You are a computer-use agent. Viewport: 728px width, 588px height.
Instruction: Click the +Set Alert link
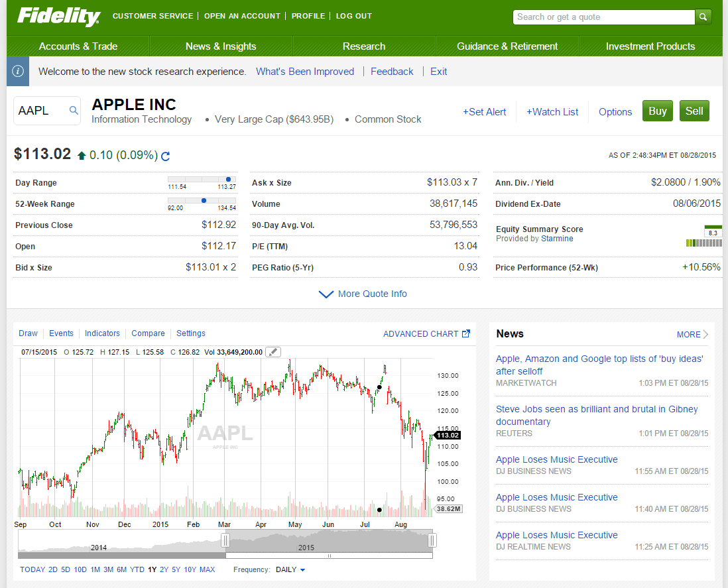tap(484, 112)
